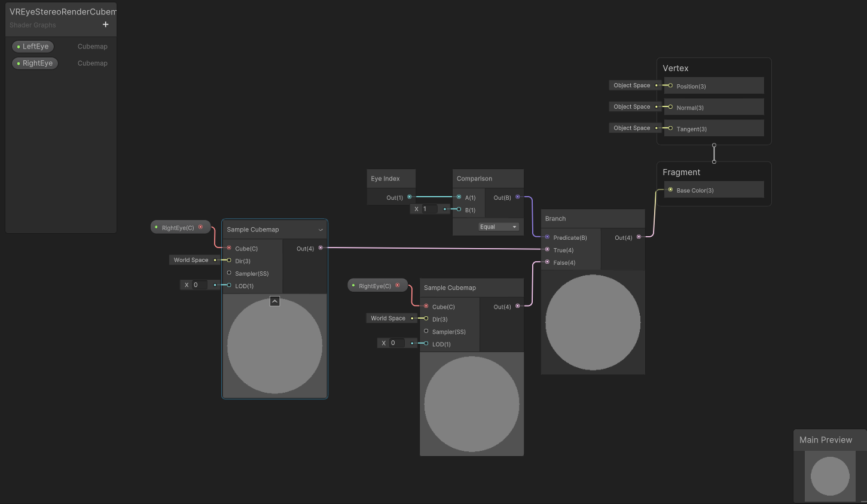The width and height of the screenshot is (867, 504).
Task: Open the Equal dropdown in the Comparison node
Action: 499,227
